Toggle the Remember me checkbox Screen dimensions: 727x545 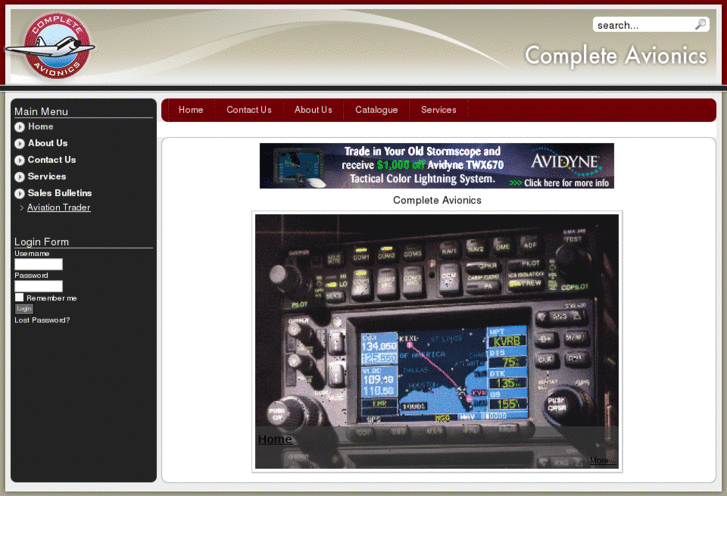pyautogui.click(x=19, y=297)
